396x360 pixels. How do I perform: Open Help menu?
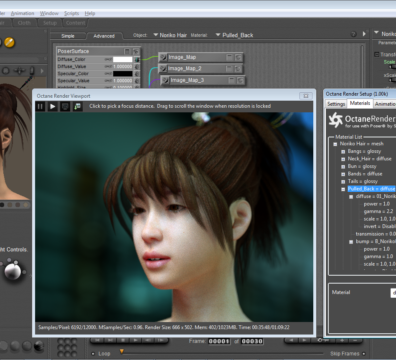point(90,13)
